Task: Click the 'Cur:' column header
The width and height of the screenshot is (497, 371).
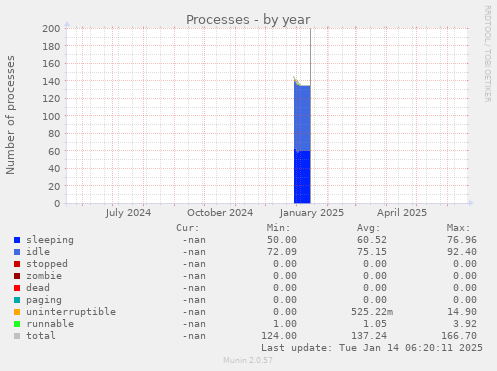Action: click(188, 228)
